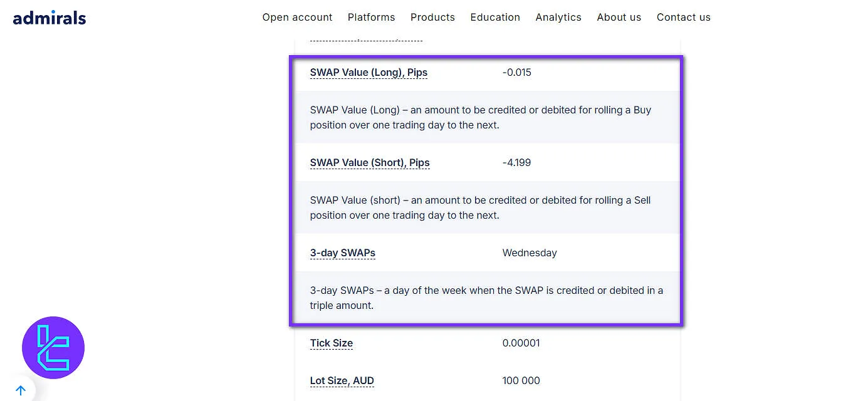Select the -0.015 long swap value
The width and height of the screenshot is (868, 401).
[x=516, y=72]
